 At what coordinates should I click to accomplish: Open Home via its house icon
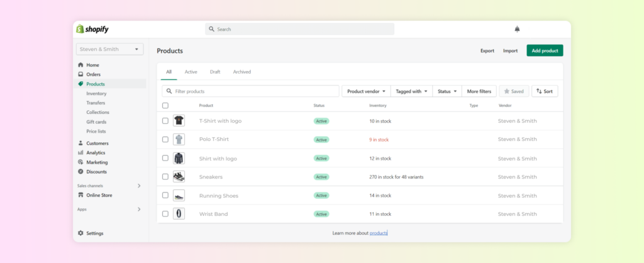click(x=80, y=65)
